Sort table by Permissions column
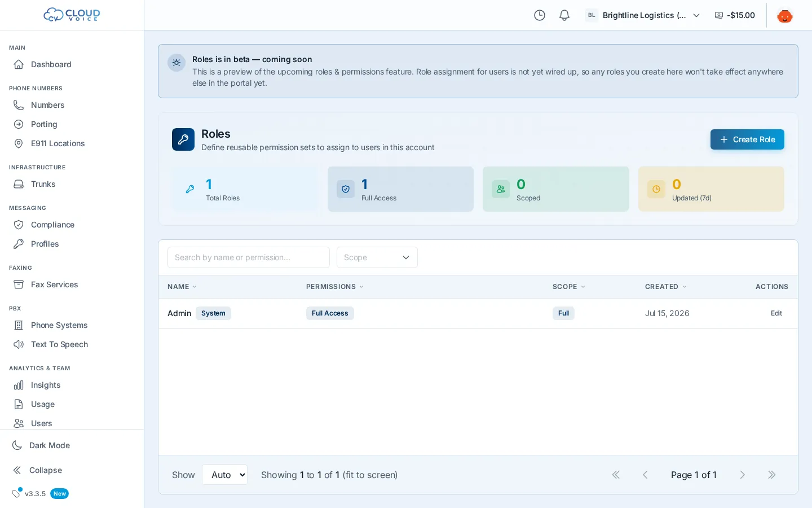The width and height of the screenshot is (812, 508). [335, 287]
